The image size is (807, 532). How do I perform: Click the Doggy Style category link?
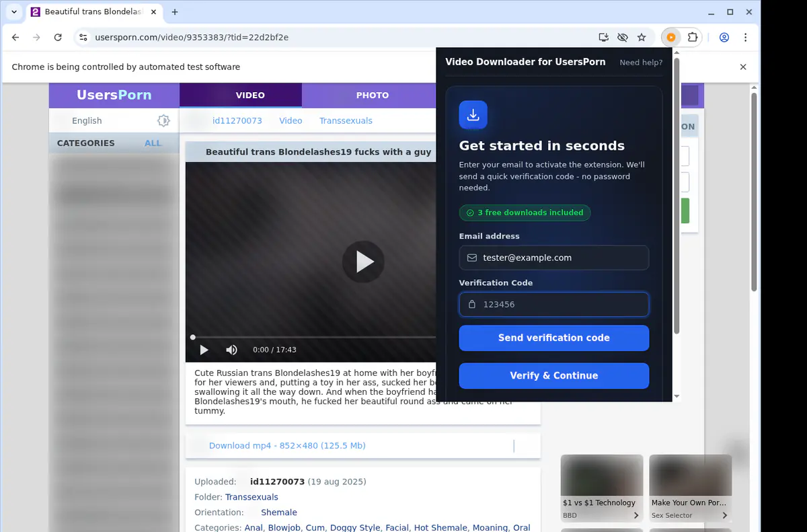coord(355,528)
